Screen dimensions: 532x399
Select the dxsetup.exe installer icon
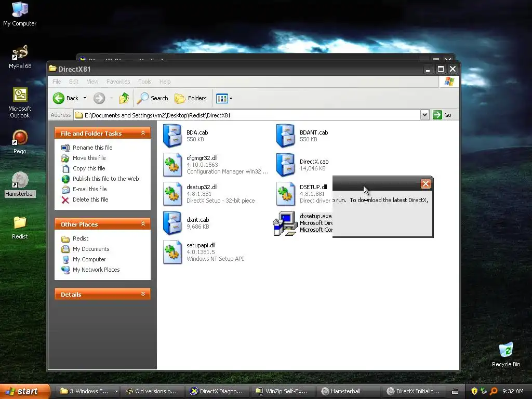click(x=285, y=223)
